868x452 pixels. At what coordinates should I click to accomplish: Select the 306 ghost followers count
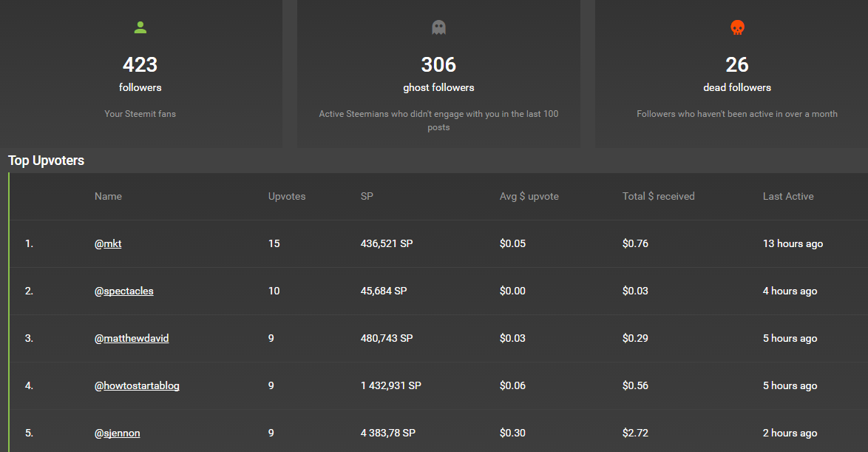438,65
